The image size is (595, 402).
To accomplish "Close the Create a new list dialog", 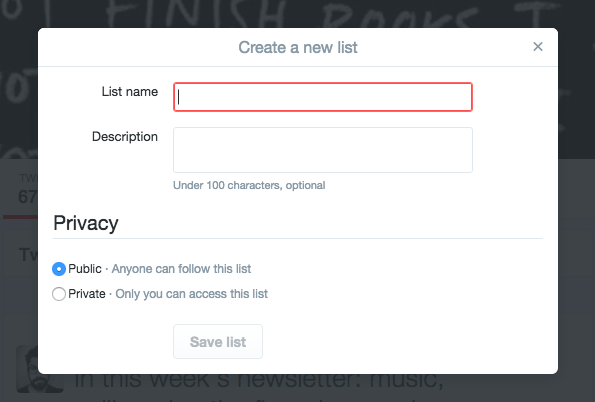I will [x=538, y=47].
